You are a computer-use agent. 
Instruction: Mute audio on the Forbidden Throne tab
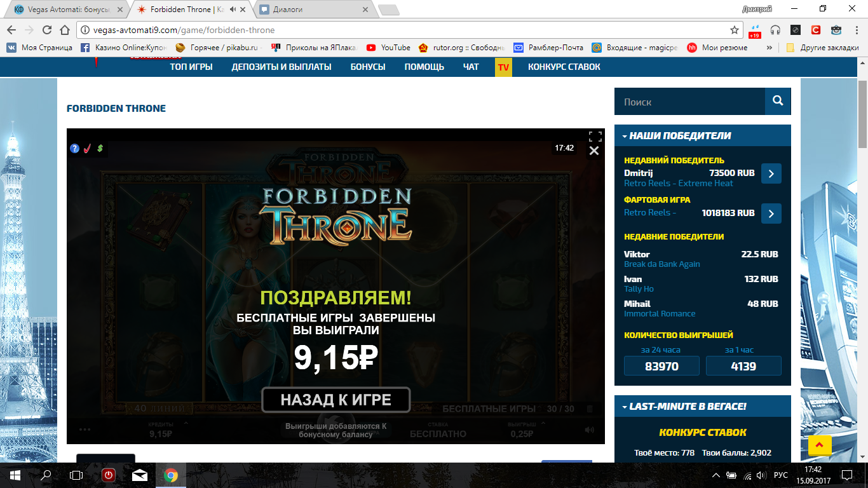pyautogui.click(x=233, y=10)
